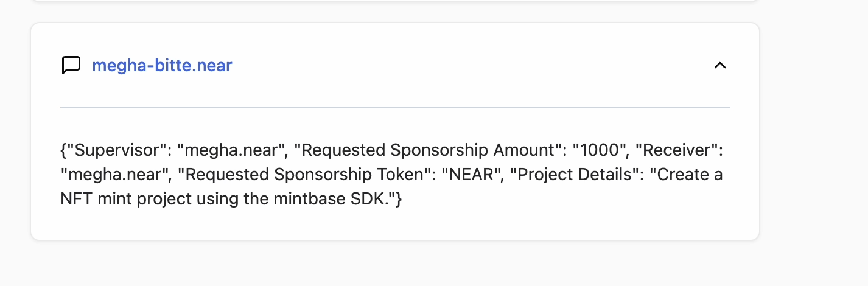Click the speech bubble comment icon
Screen dimensions: 868x286
point(71,65)
